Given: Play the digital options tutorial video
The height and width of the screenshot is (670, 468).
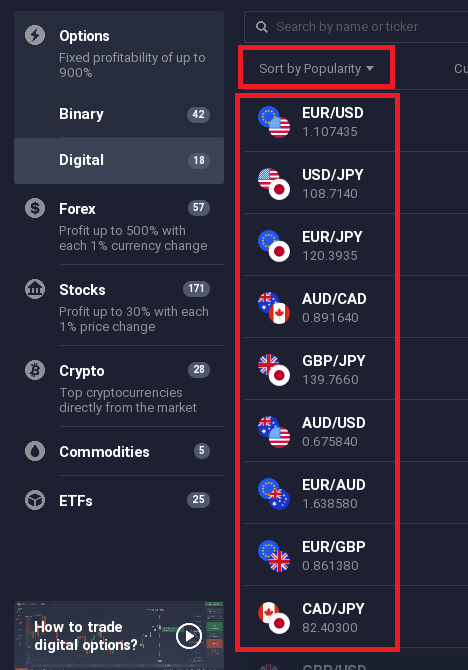Looking at the screenshot, I should click(188, 636).
